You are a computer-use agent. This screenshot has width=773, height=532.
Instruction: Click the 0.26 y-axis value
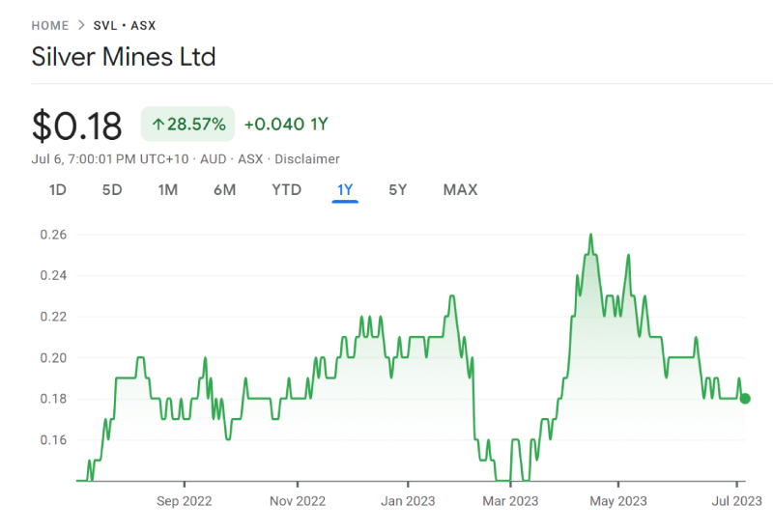point(53,235)
